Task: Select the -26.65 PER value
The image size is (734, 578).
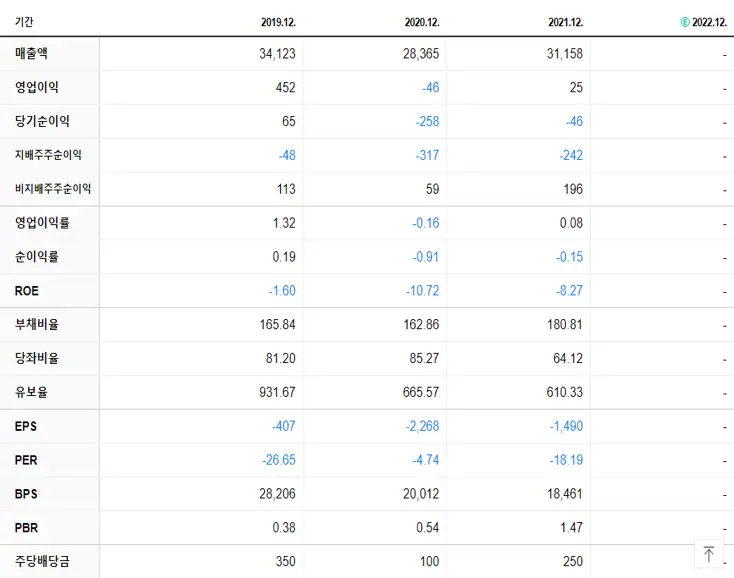Action: (x=279, y=460)
